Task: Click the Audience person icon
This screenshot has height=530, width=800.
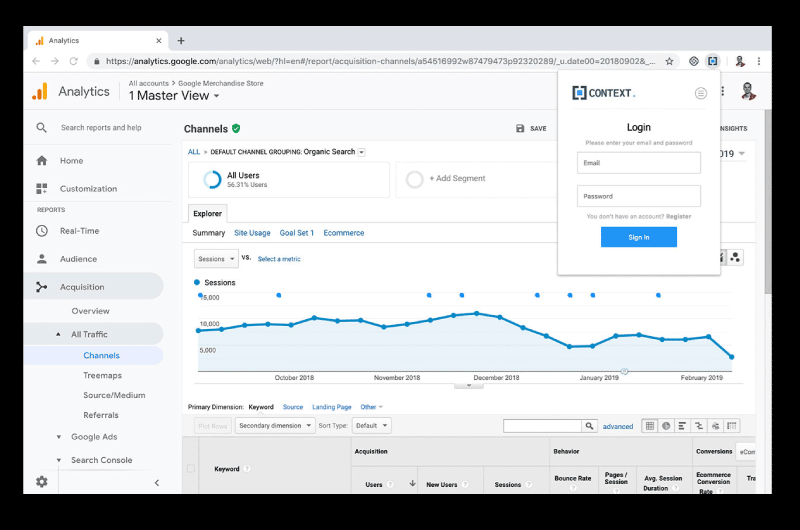Action: point(42,259)
